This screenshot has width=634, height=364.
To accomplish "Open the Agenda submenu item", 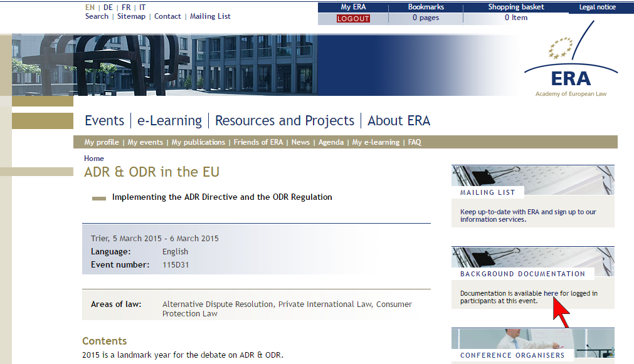I will pyautogui.click(x=330, y=142).
